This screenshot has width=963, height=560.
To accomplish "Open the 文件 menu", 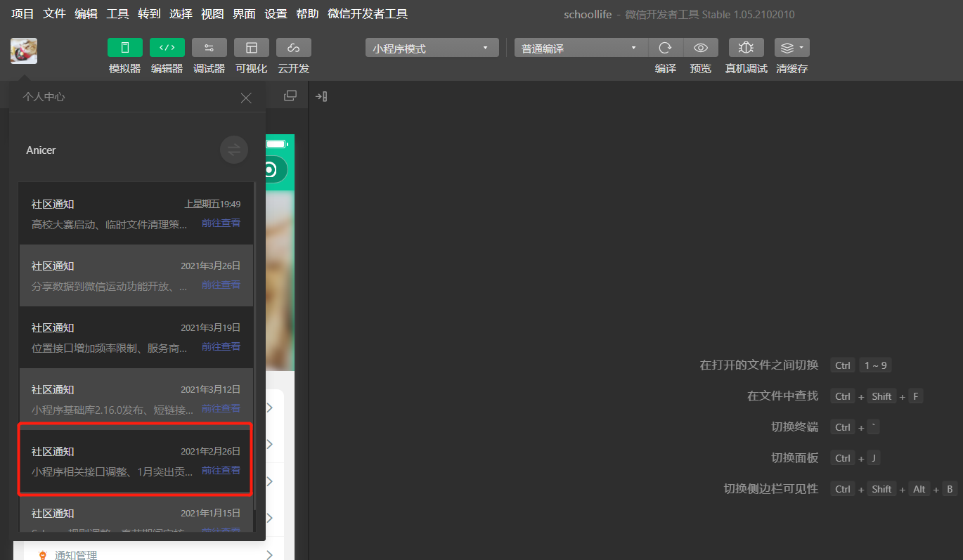I will pos(55,14).
